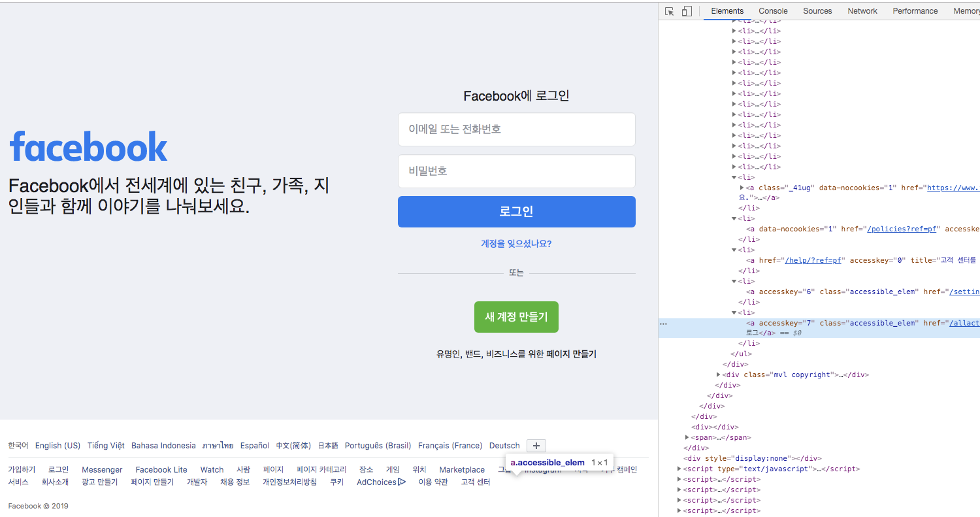
Task: Expand the mvl copyright div node
Action: point(719,375)
